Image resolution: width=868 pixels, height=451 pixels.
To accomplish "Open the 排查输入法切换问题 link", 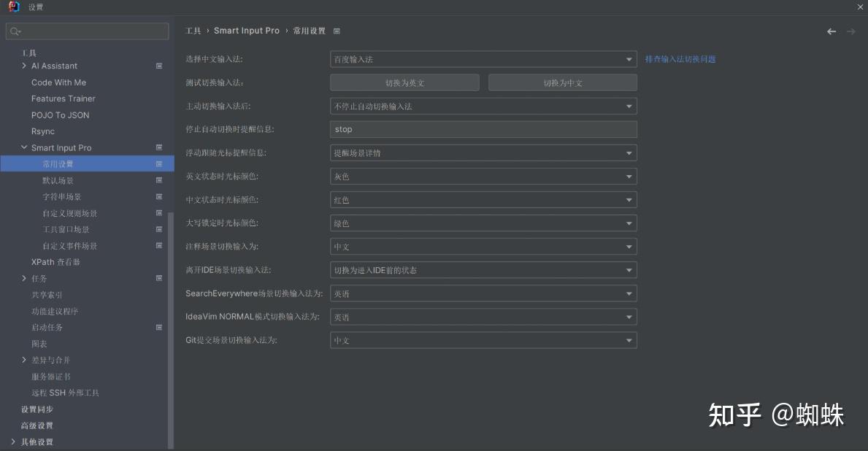I will pos(680,59).
